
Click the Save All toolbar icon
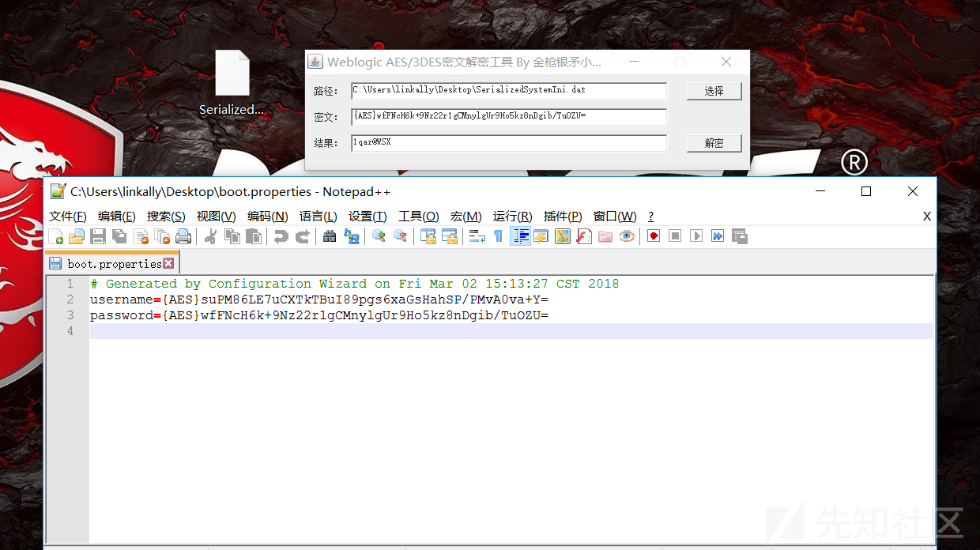tap(119, 236)
